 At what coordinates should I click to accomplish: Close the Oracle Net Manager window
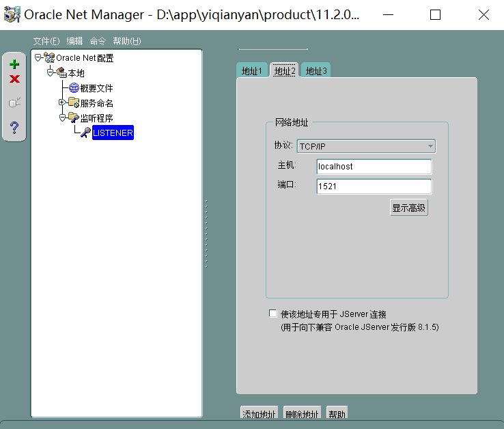click(484, 15)
